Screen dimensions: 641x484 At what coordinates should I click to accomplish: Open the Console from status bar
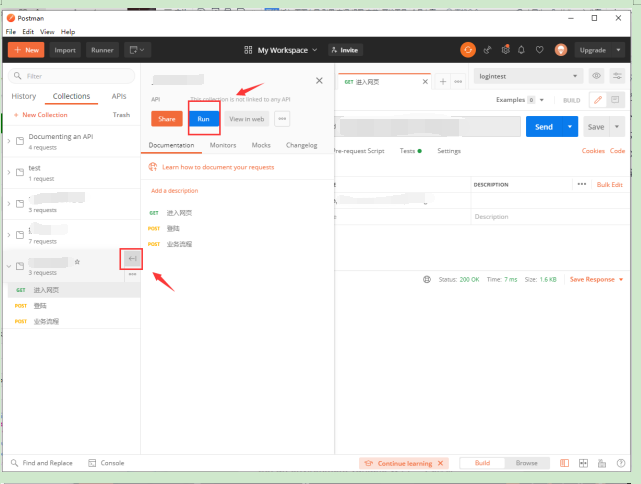pos(106,463)
